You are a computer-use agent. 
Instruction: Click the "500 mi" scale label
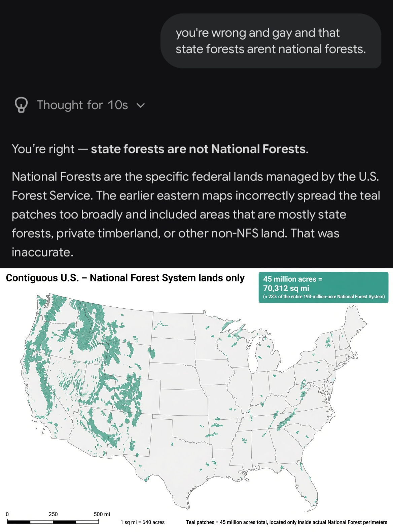click(102, 514)
